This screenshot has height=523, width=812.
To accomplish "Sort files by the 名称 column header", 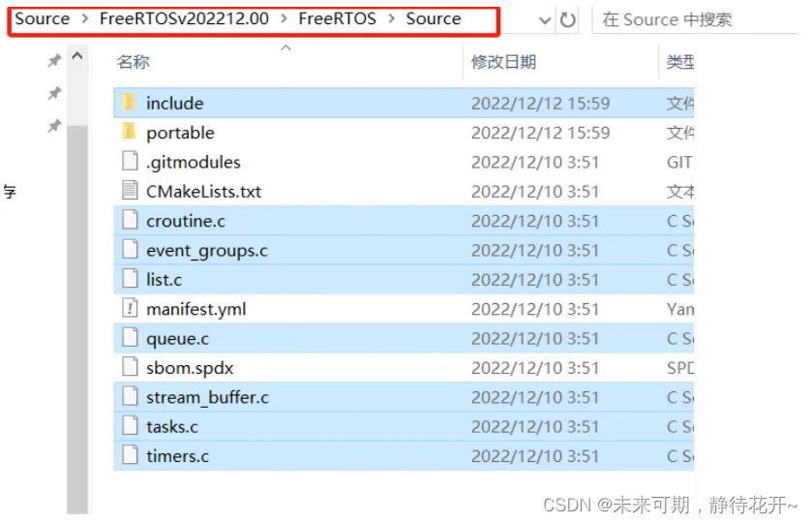I will [134, 62].
